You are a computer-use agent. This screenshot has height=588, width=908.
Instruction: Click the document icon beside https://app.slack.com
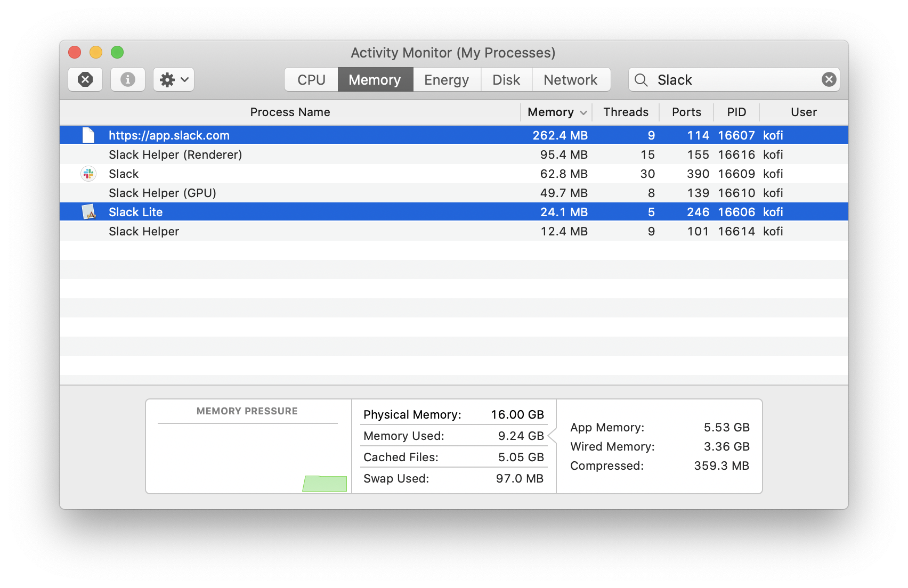(88, 135)
